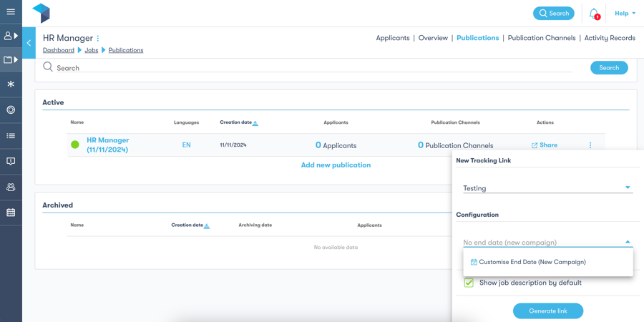Click the Archiving date column header
This screenshot has width=644, height=322.
tap(255, 225)
